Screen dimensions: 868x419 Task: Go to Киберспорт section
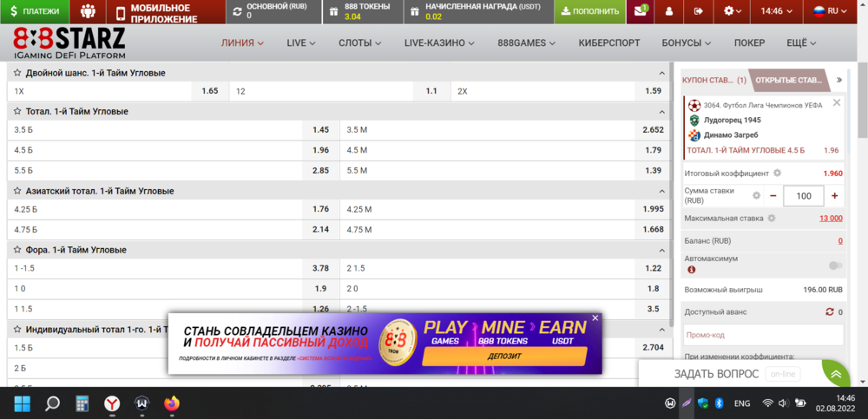click(609, 43)
